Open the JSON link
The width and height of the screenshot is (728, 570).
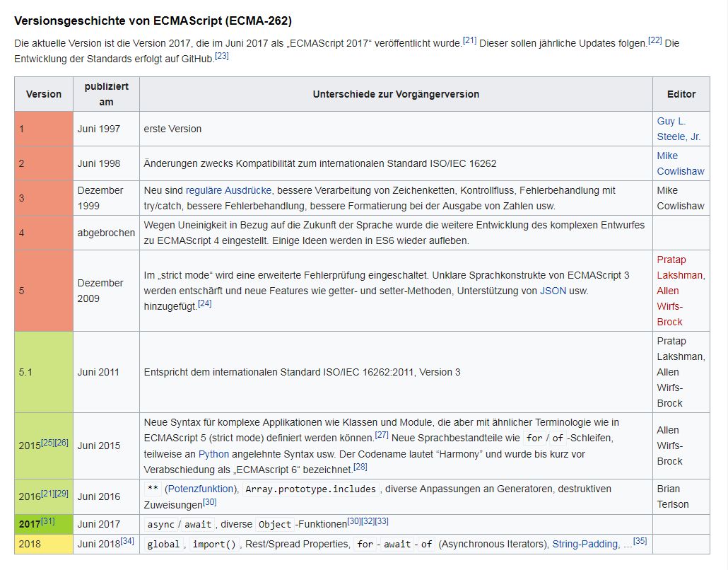point(553,291)
